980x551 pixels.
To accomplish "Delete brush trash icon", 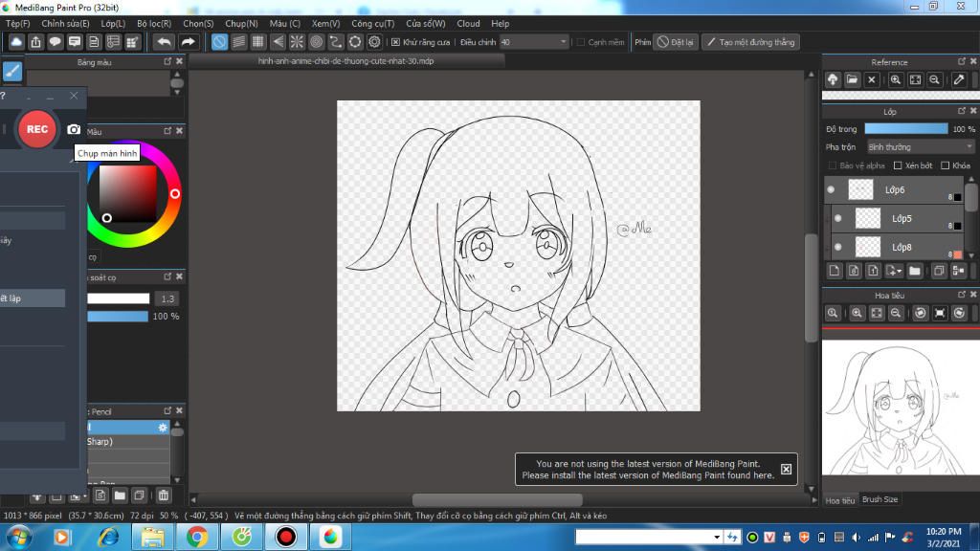I will 163,496.
